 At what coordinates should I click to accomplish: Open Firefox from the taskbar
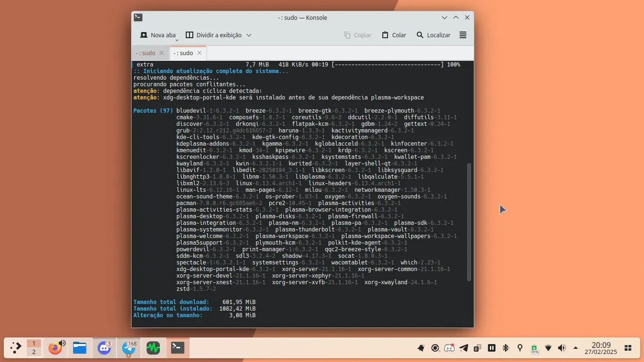coord(55,348)
